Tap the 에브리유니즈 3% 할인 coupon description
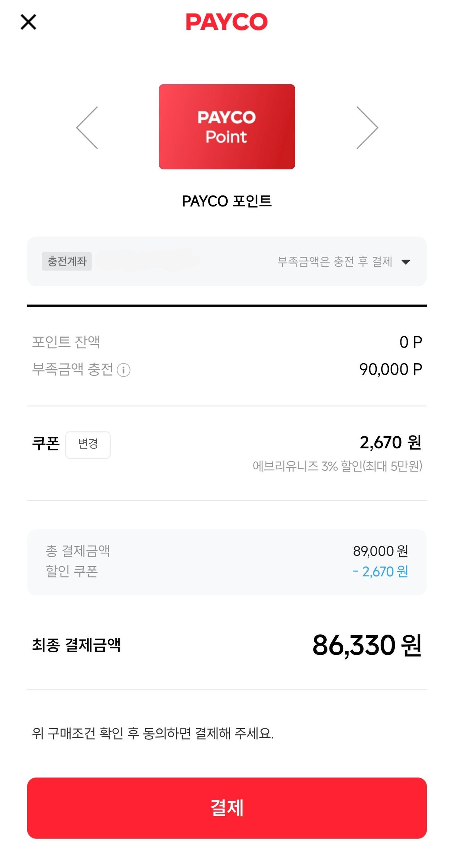The image size is (454, 868). [x=337, y=466]
